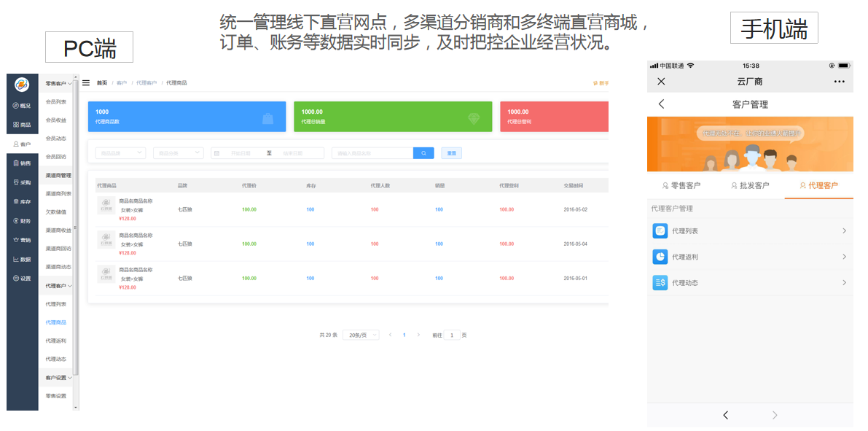Open 欠款储值 in the submenu

56,212
